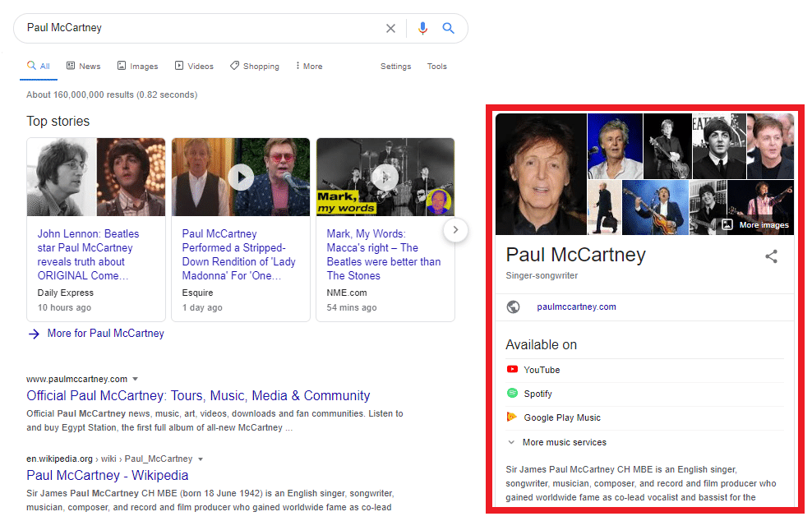Expand More music services
Image resolution: width=812 pixels, height=521 pixels.
click(564, 442)
